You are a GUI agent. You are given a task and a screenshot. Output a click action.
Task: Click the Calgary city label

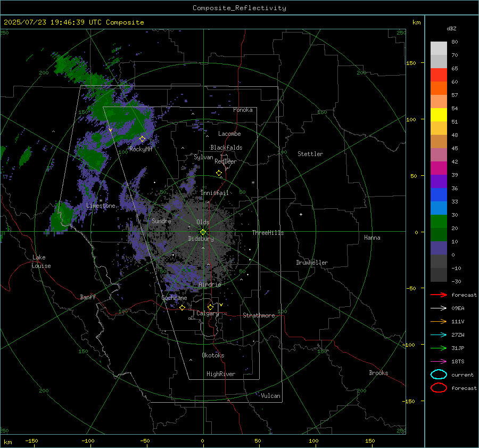point(208,313)
